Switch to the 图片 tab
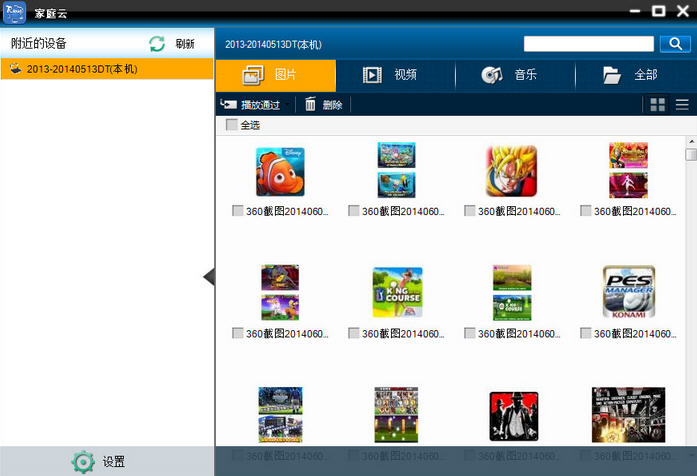 point(276,75)
